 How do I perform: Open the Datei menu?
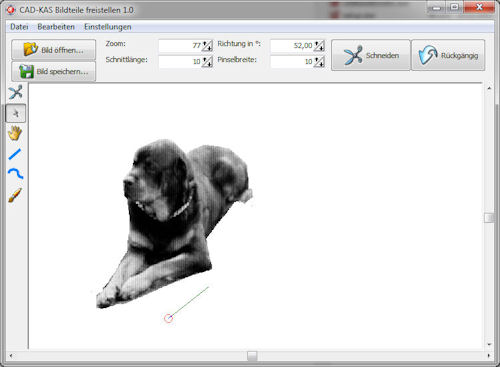coord(19,27)
